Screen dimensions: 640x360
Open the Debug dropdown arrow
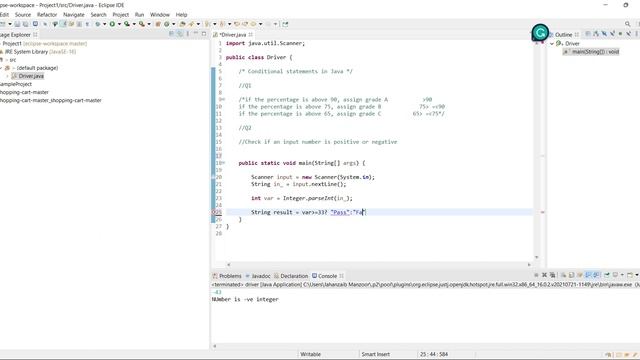point(104,24)
